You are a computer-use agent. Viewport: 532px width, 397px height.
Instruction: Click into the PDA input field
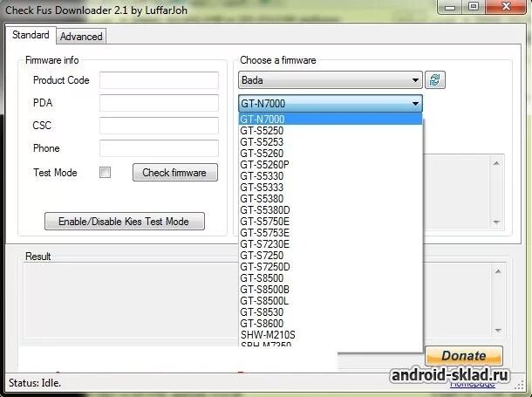(159, 103)
